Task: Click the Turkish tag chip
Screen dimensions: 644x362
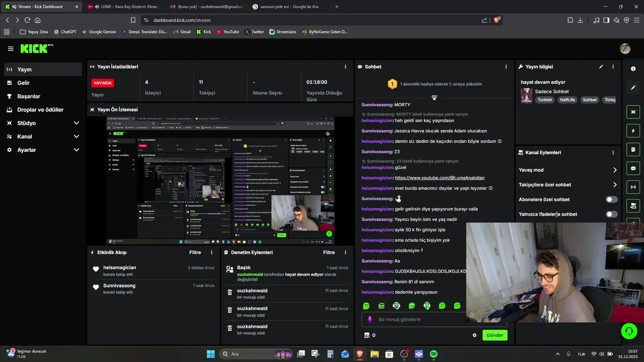Action: click(544, 100)
